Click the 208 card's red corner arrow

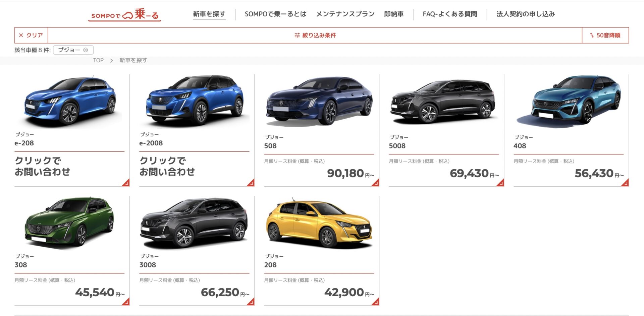click(x=375, y=302)
